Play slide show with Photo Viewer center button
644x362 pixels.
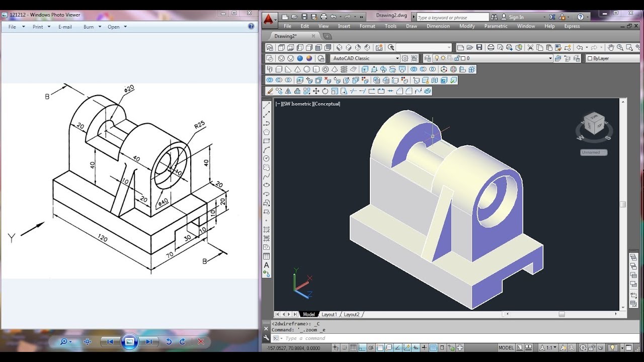[x=129, y=341]
